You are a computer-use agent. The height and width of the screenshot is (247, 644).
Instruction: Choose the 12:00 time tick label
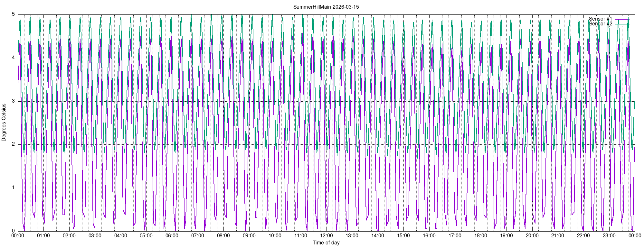tap(326, 236)
